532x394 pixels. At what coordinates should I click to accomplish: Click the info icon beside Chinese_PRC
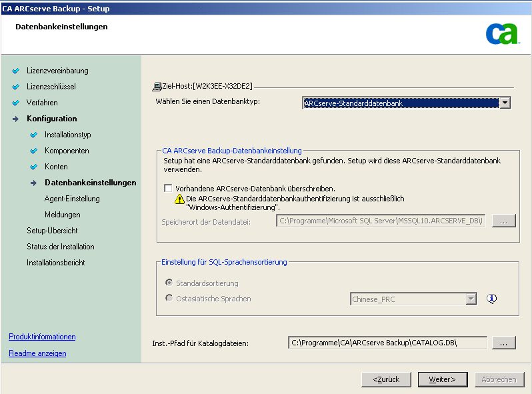(491, 299)
